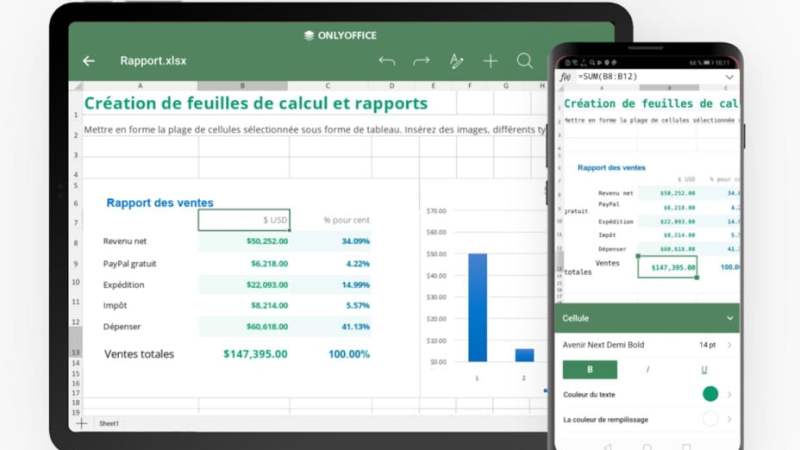Click the short blue chart bar
800x450 pixels.
[524, 355]
